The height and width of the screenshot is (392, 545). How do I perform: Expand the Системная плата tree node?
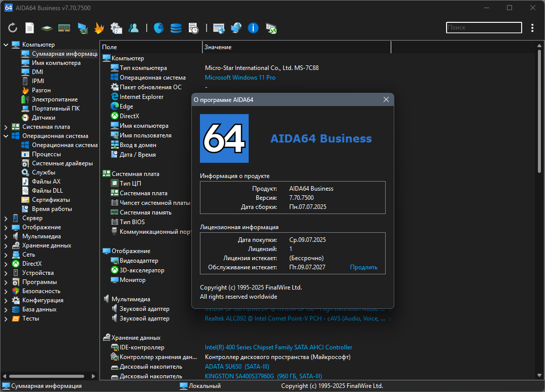[x=6, y=127]
